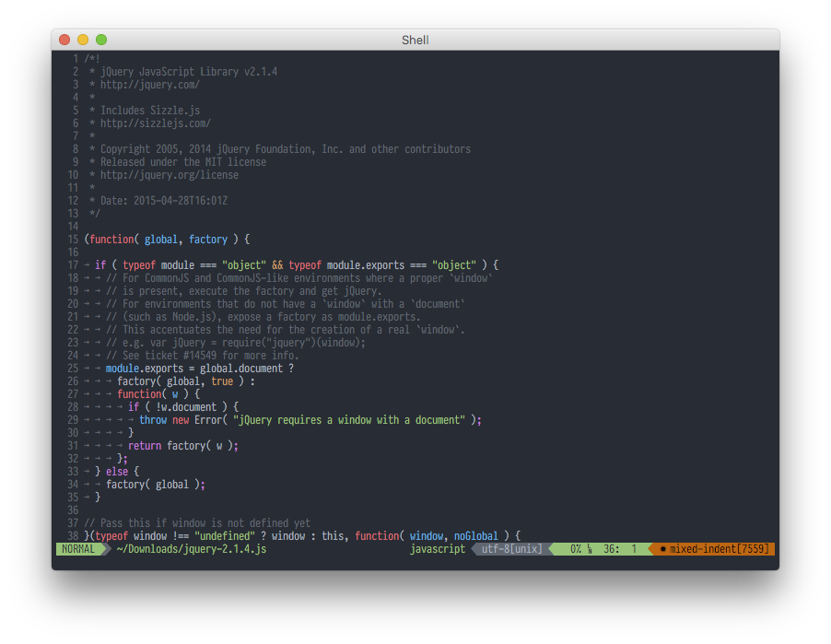Maximize the window using green button
831x644 pixels.
(x=101, y=40)
